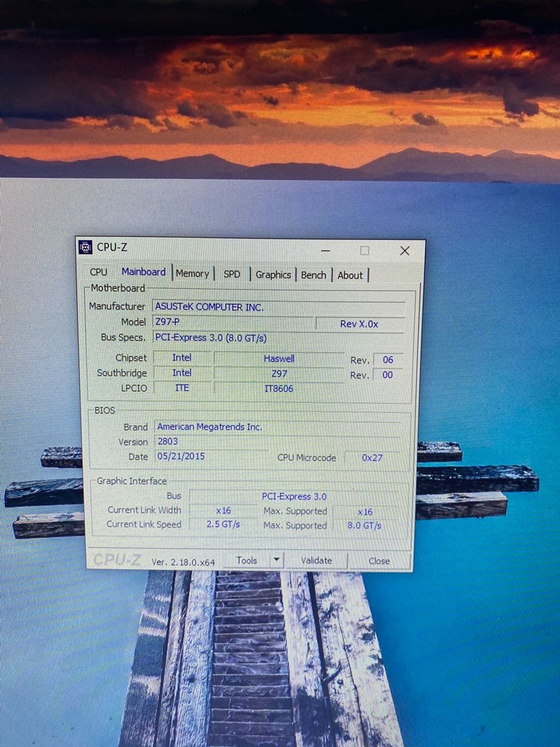Click the disabled maximize button of CPU-Z
The width and height of the screenshot is (560, 747).
(365, 250)
